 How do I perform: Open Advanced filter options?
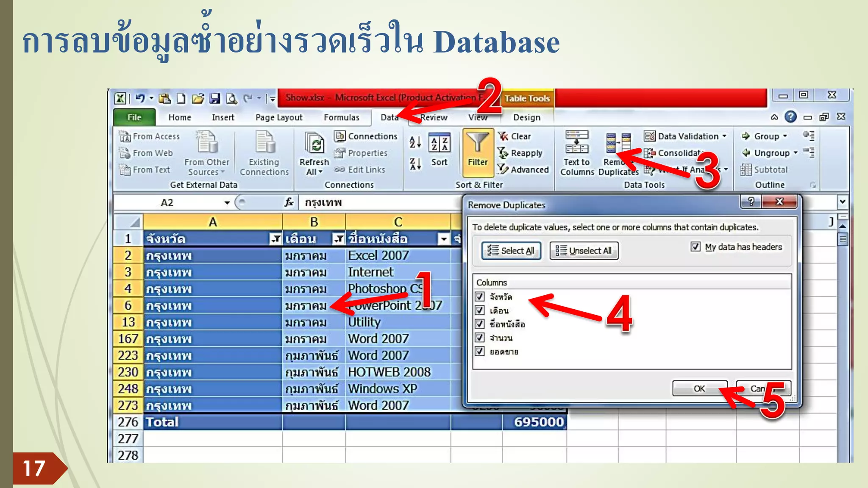pyautogui.click(x=523, y=169)
